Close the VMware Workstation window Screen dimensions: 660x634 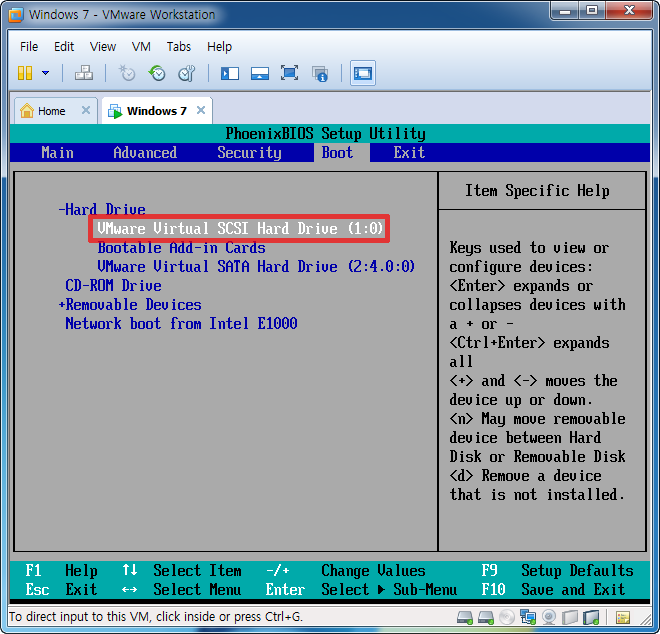[629, 11]
